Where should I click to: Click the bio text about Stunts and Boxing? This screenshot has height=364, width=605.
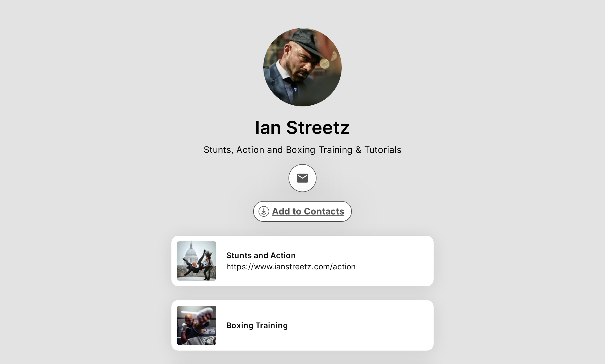(x=302, y=150)
